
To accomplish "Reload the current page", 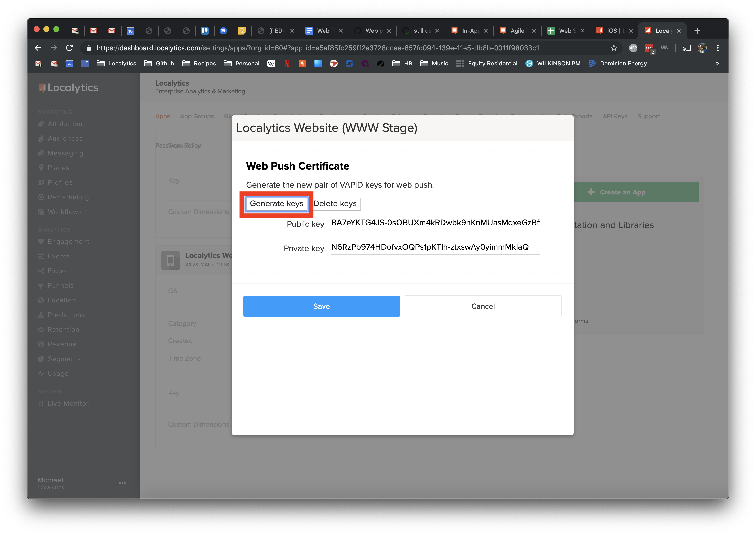I will pos(69,48).
